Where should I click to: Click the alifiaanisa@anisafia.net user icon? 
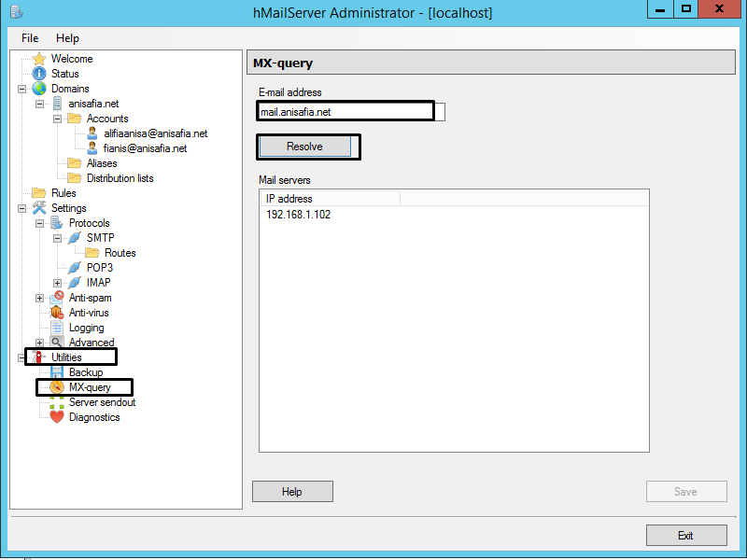(92, 133)
